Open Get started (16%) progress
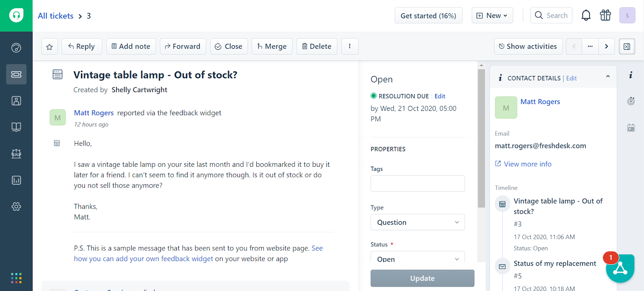The width and height of the screenshot is (644, 291). (428, 16)
